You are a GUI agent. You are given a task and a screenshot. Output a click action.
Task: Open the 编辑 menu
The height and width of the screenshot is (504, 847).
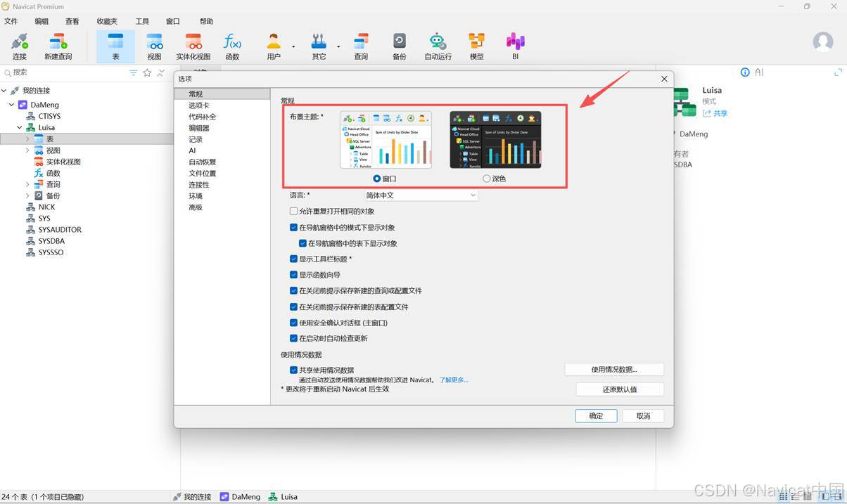pos(42,22)
